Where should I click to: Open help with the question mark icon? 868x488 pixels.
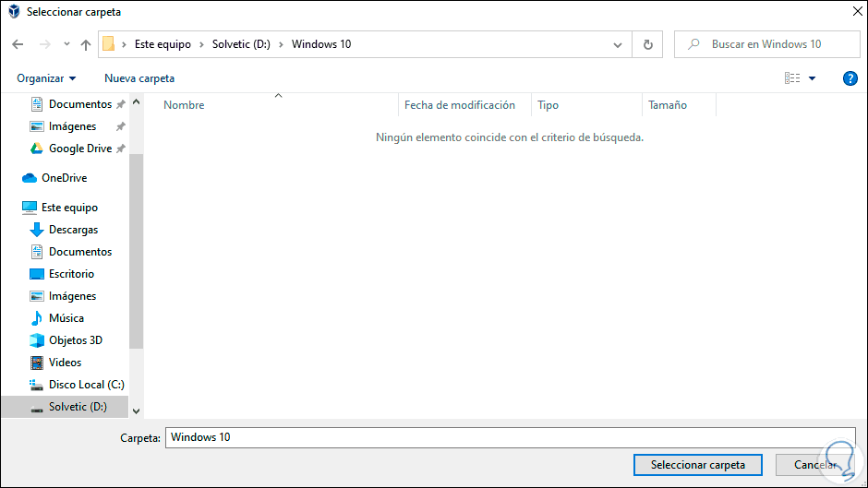pos(850,78)
